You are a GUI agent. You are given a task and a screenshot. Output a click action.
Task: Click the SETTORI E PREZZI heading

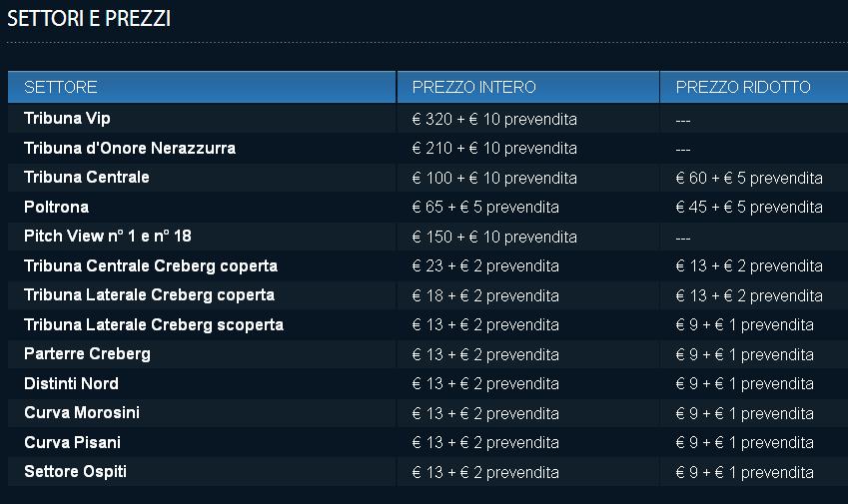click(x=89, y=19)
